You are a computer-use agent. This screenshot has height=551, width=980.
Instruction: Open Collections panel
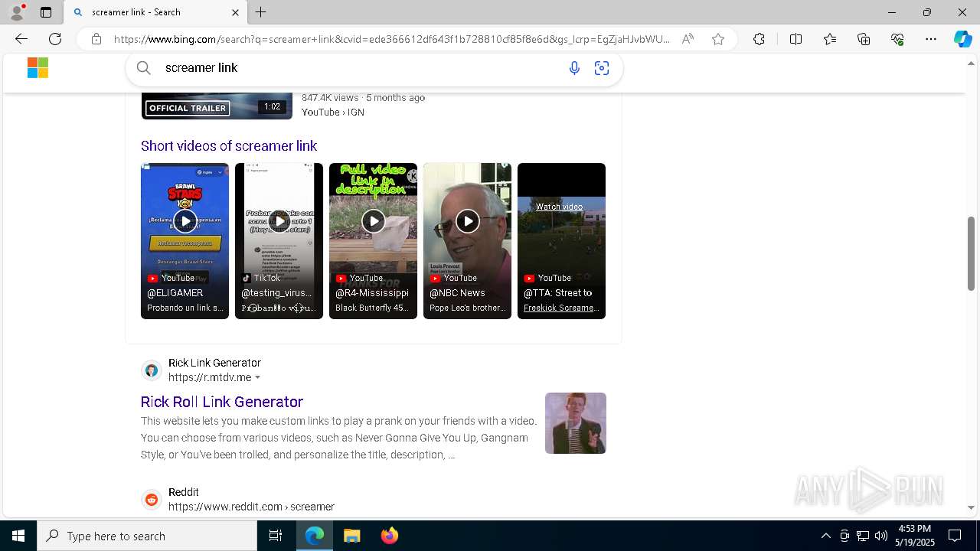[x=864, y=39]
